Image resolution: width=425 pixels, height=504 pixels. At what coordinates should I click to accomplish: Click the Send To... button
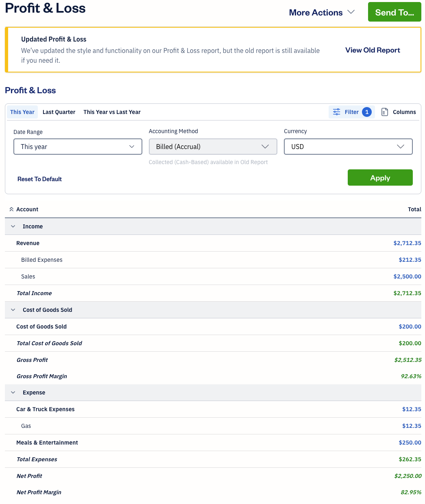(x=394, y=12)
